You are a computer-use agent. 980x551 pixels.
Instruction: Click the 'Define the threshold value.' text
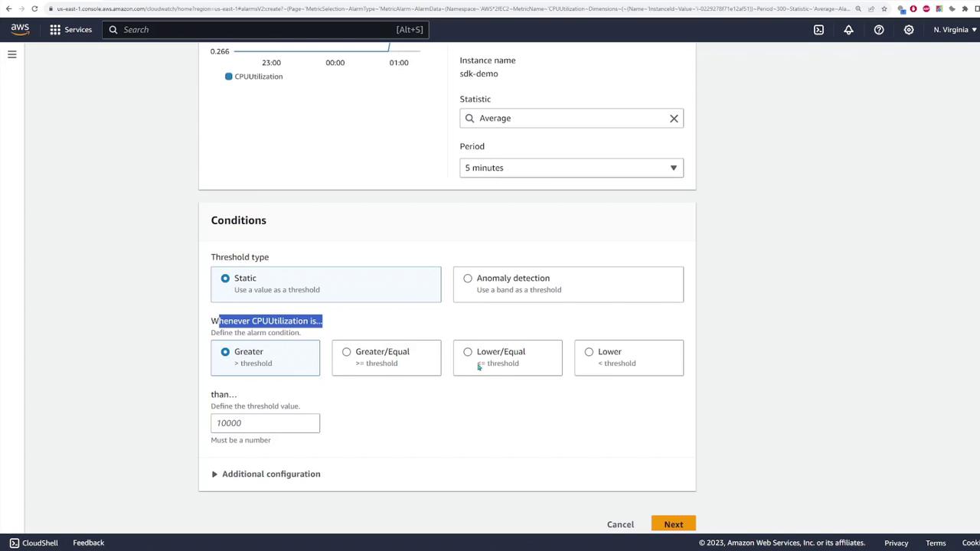click(x=256, y=406)
